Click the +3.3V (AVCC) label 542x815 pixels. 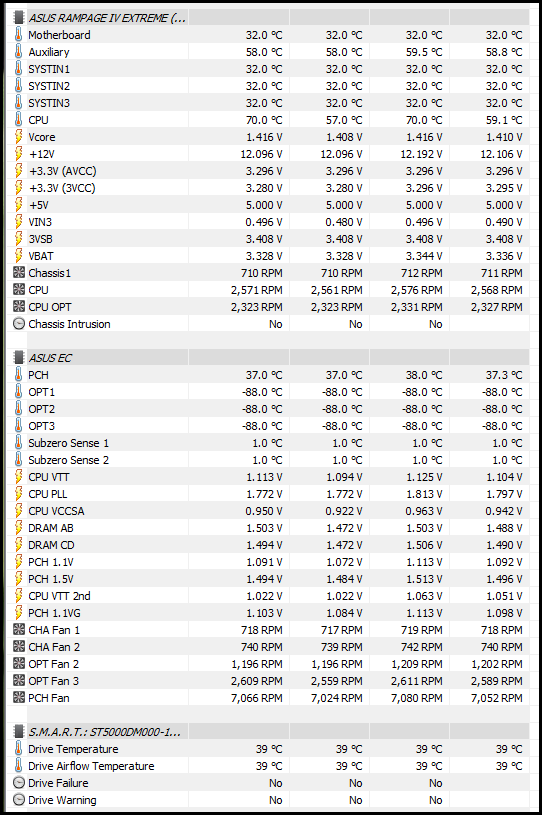click(63, 171)
